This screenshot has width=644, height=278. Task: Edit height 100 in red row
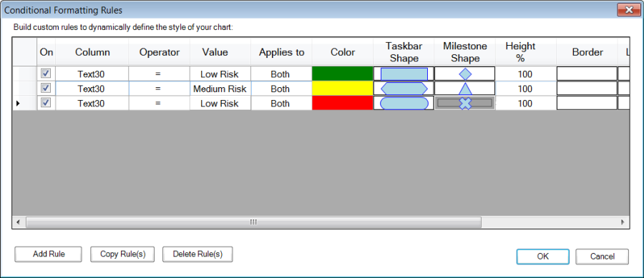click(526, 104)
